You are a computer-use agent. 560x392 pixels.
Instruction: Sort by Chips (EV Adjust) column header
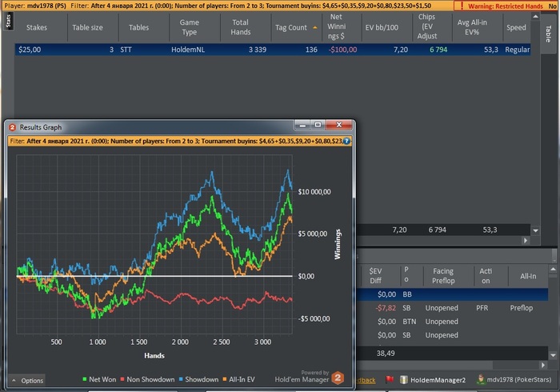(x=426, y=26)
